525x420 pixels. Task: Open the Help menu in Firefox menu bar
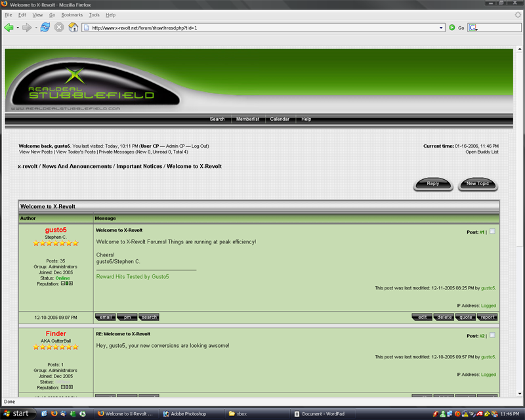tap(110, 14)
